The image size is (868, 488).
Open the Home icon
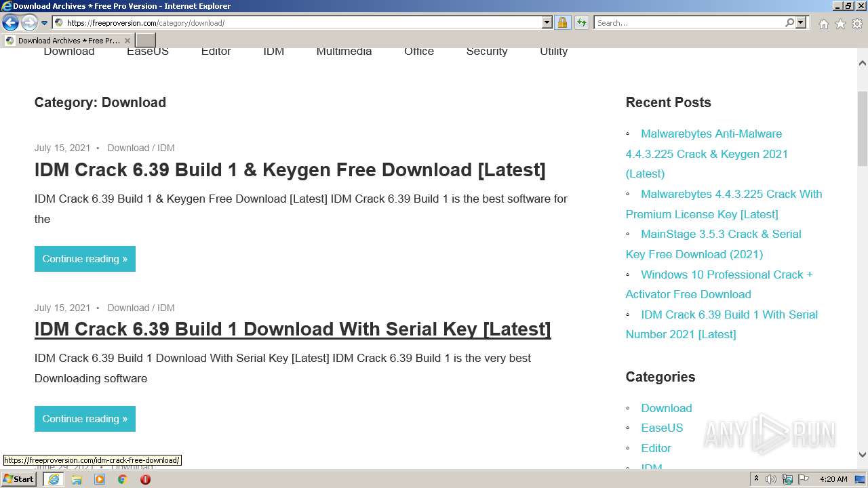pyautogui.click(x=823, y=24)
